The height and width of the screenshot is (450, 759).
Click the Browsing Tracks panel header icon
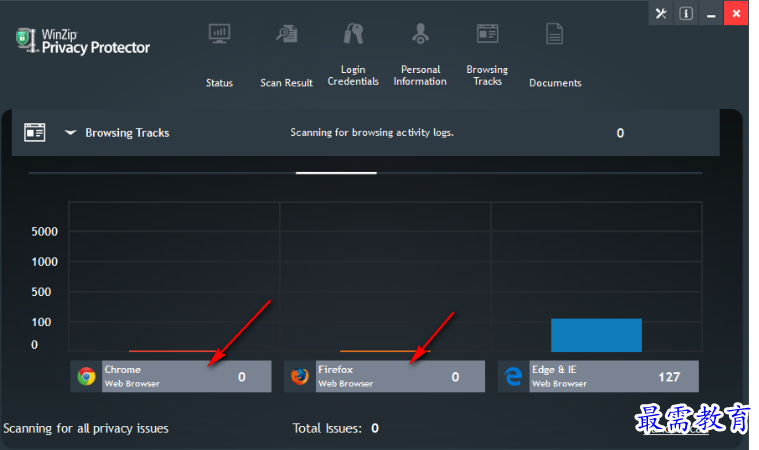[35, 132]
